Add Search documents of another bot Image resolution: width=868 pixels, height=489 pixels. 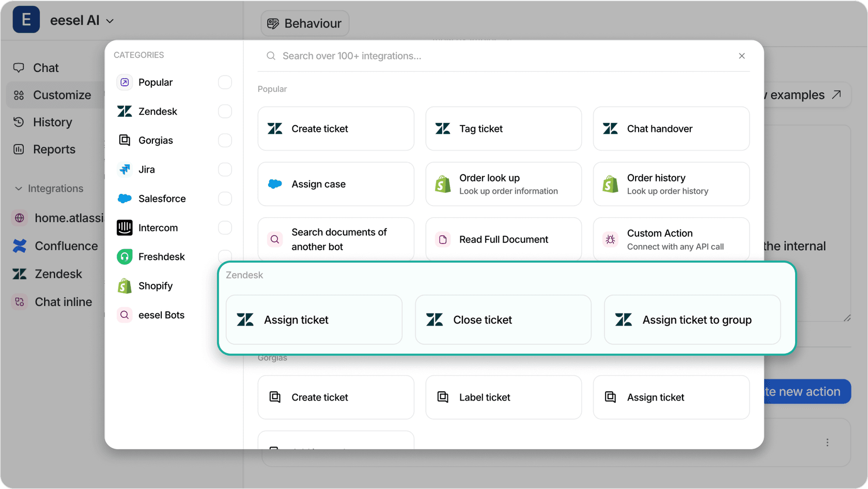[336, 239]
